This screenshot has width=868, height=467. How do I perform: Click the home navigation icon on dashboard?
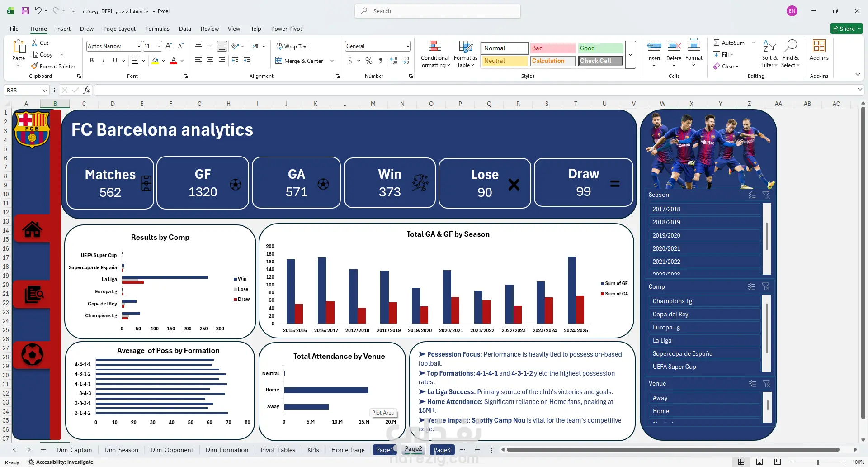tap(32, 229)
